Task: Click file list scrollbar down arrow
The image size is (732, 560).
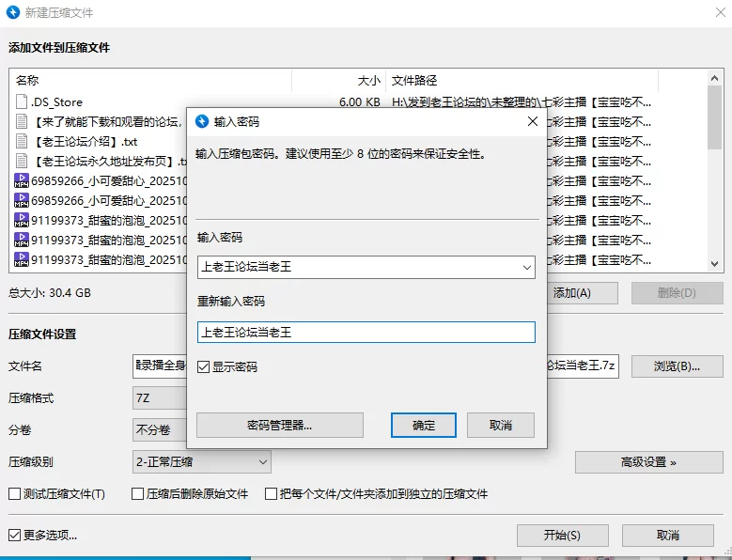Action: pos(714,264)
